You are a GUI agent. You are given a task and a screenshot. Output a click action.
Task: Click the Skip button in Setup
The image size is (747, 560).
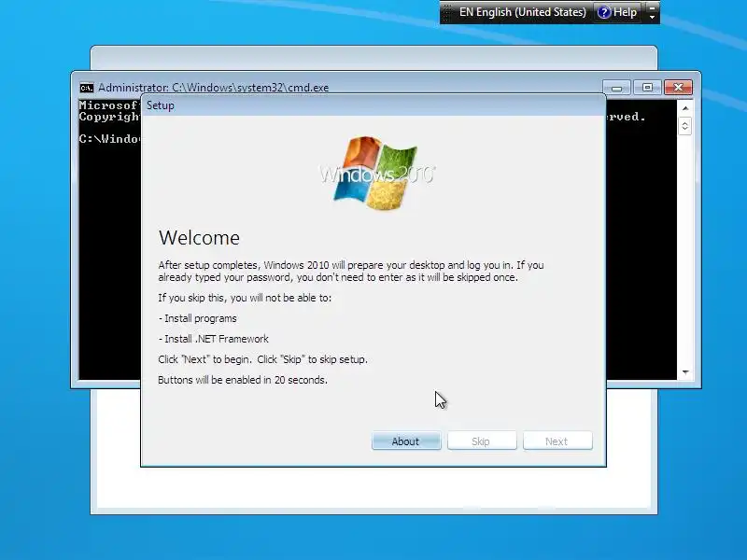(x=482, y=441)
